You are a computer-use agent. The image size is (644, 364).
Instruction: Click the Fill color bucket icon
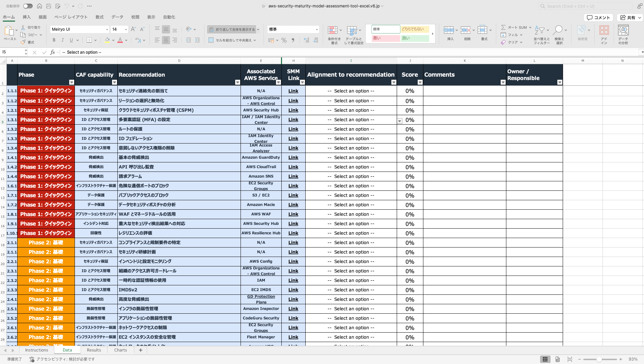click(x=107, y=40)
